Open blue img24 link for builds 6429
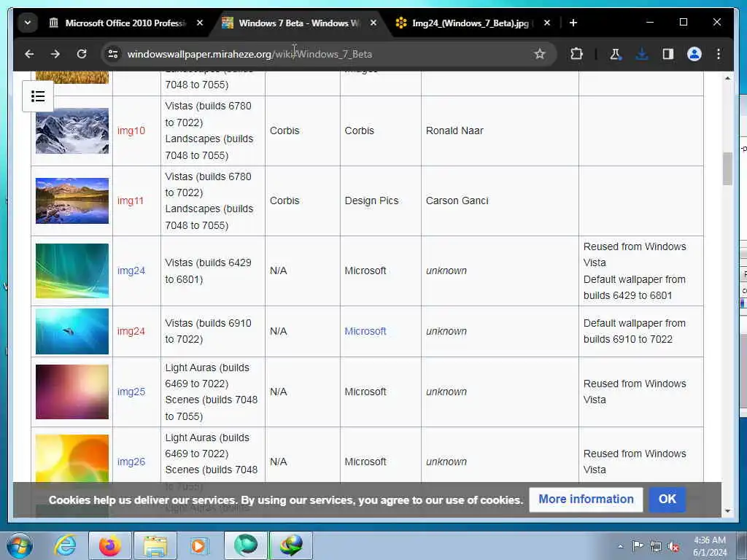This screenshot has width=747, height=560. [x=131, y=271]
